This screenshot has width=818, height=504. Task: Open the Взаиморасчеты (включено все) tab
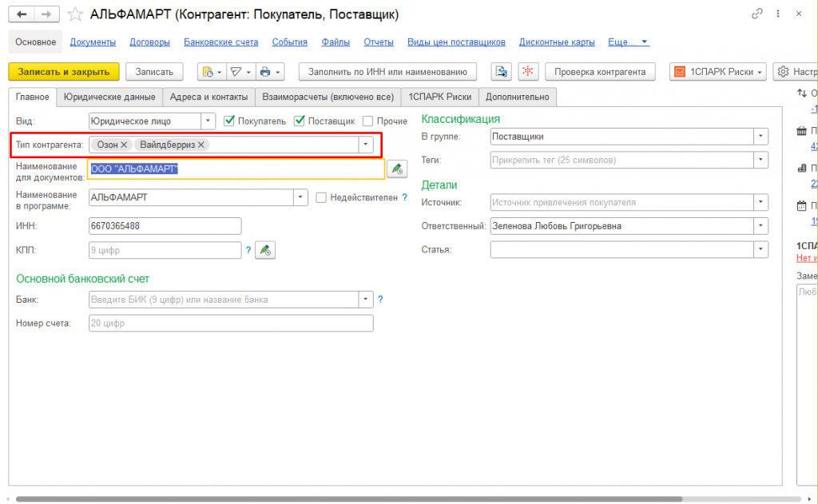point(328,97)
